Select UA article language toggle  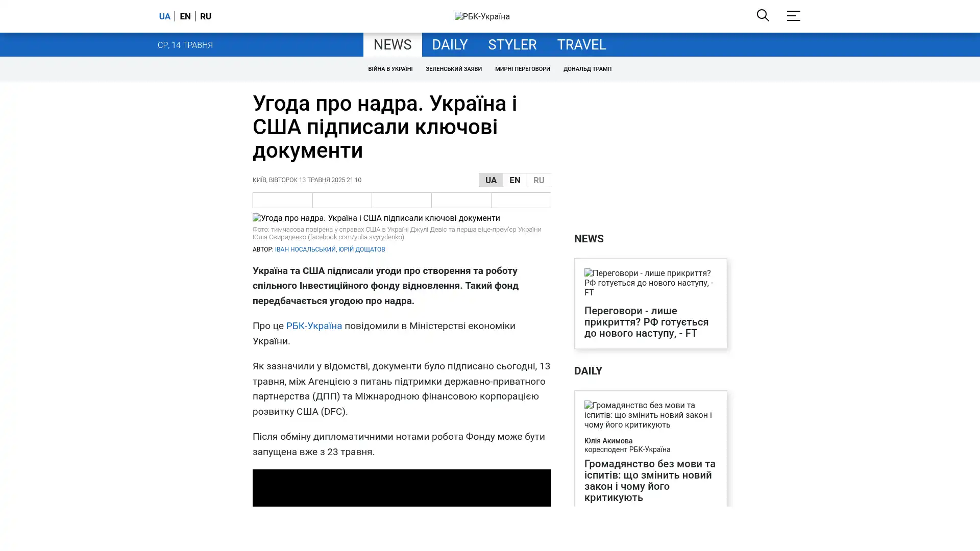[491, 180]
